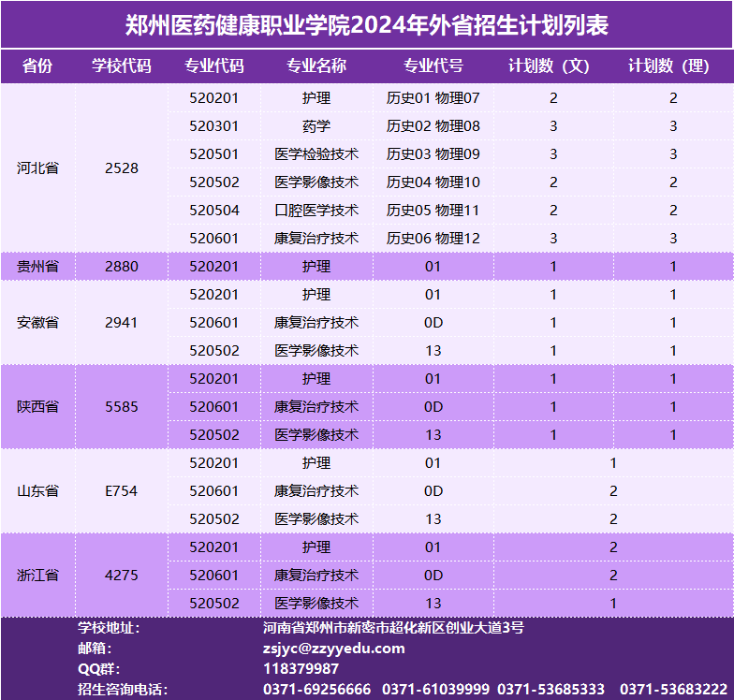Select the 河北省 province cell
734x700 pixels.
pos(37,168)
